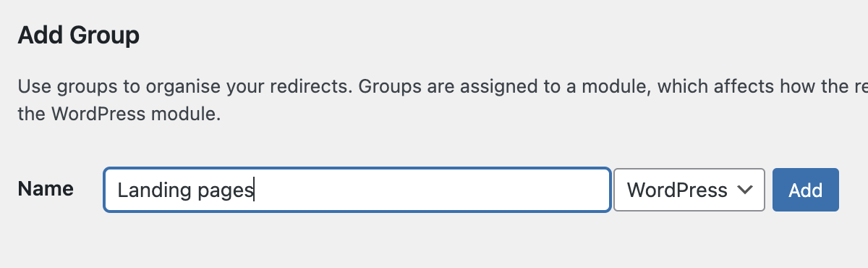Screen dimensions: 868x268
Task: Click 'the WordPress module.' description line
Action: pos(119,114)
